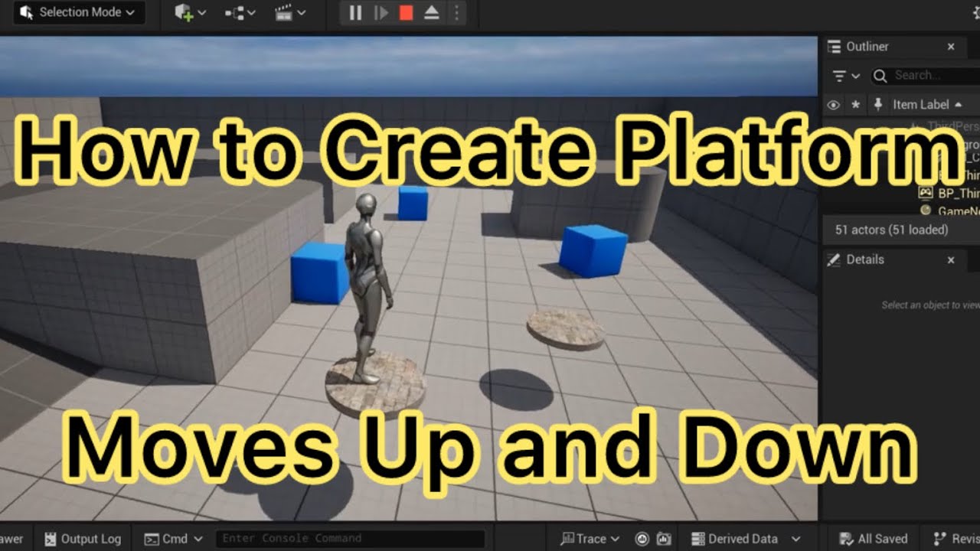980x551 pixels.
Task: Open the Selection Mode dropdown
Action: pyautogui.click(x=79, y=12)
